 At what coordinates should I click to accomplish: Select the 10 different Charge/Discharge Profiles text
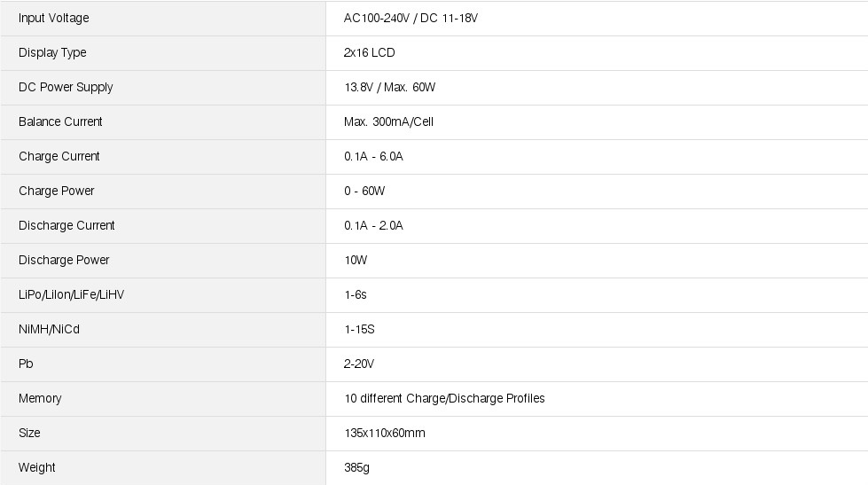pos(444,398)
